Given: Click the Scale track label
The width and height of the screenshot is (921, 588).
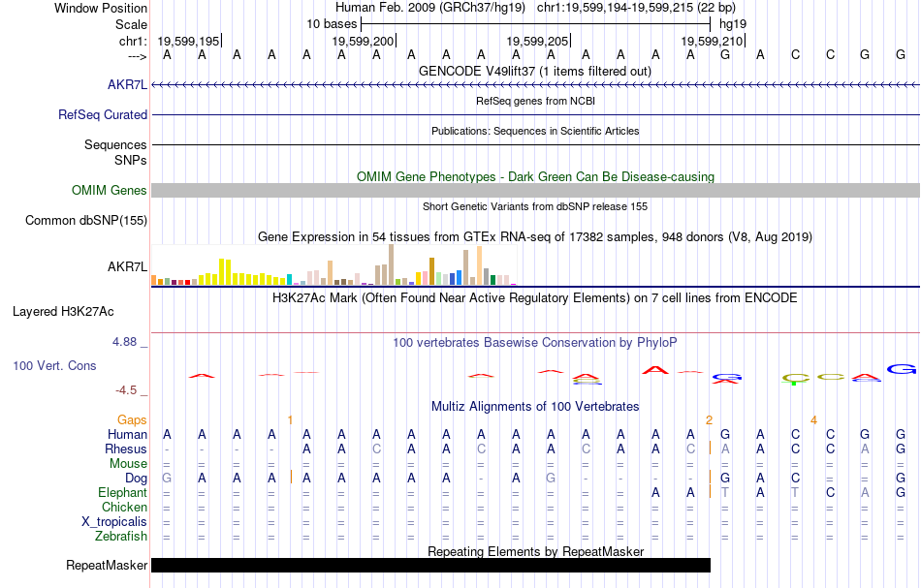Looking at the screenshot, I should point(131,24).
